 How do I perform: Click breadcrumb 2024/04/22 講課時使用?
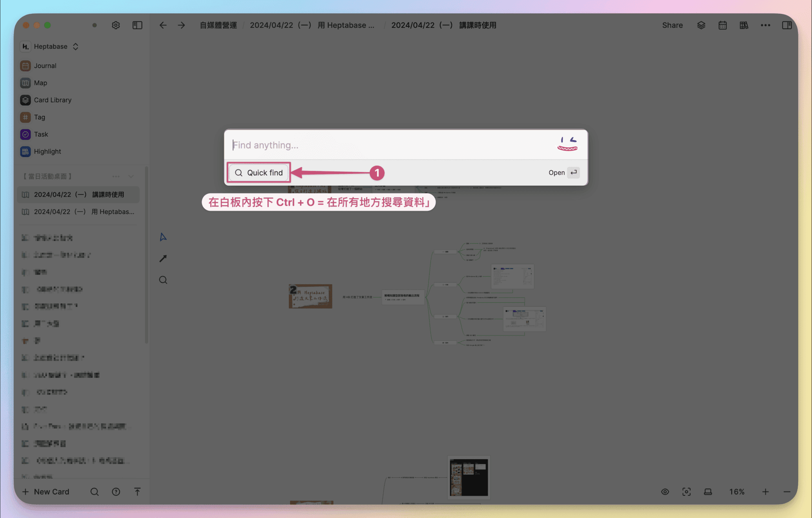[444, 25]
